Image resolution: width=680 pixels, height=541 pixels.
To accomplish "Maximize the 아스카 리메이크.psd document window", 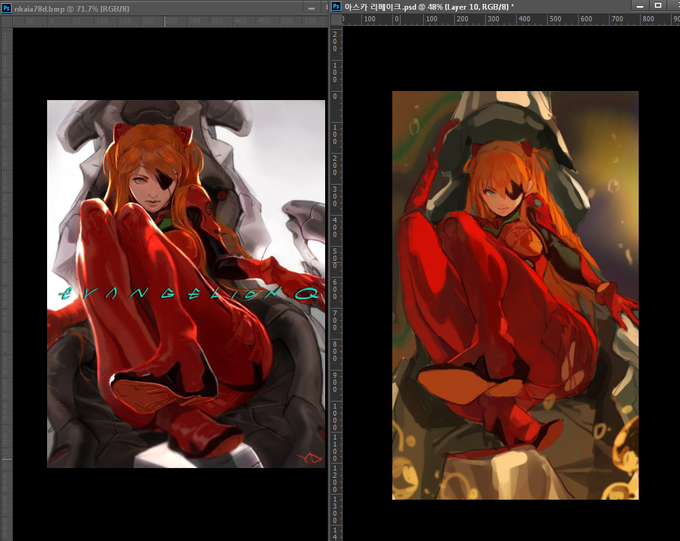I will [x=658, y=6].
